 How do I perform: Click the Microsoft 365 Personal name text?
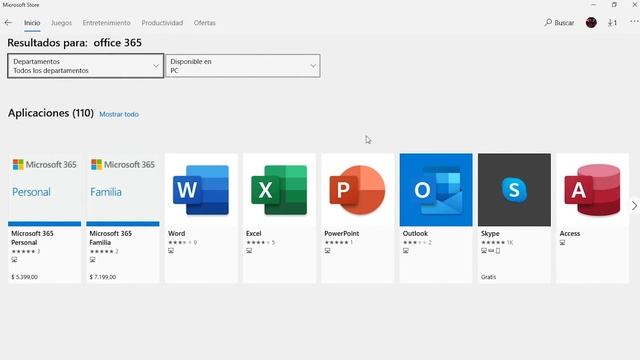(x=32, y=238)
